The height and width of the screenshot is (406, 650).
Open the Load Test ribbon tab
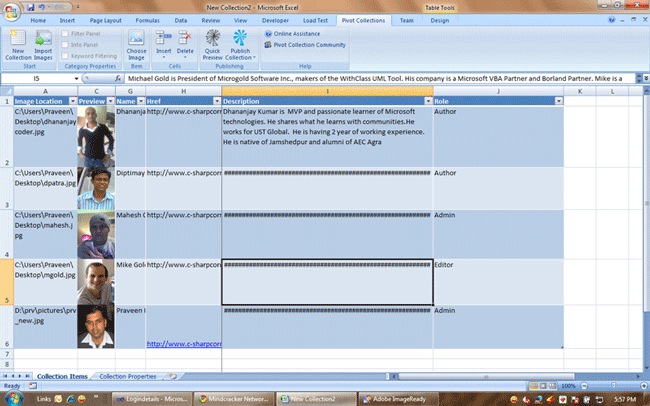tap(315, 20)
